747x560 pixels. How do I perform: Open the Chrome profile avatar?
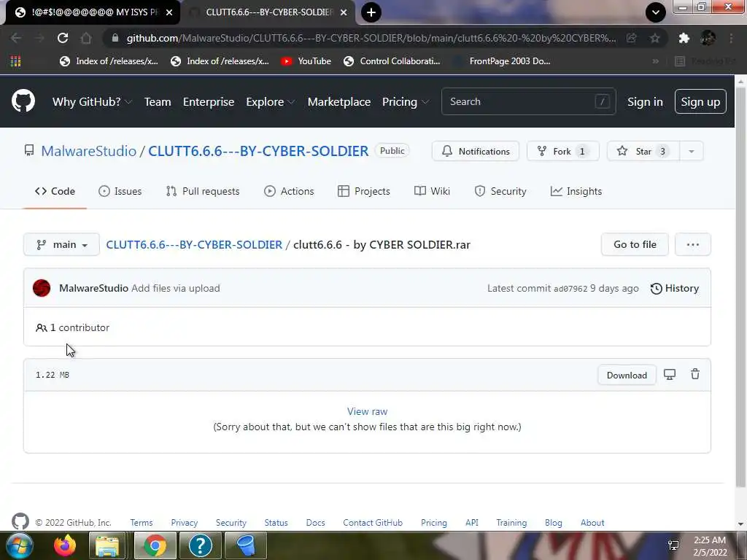tap(708, 38)
